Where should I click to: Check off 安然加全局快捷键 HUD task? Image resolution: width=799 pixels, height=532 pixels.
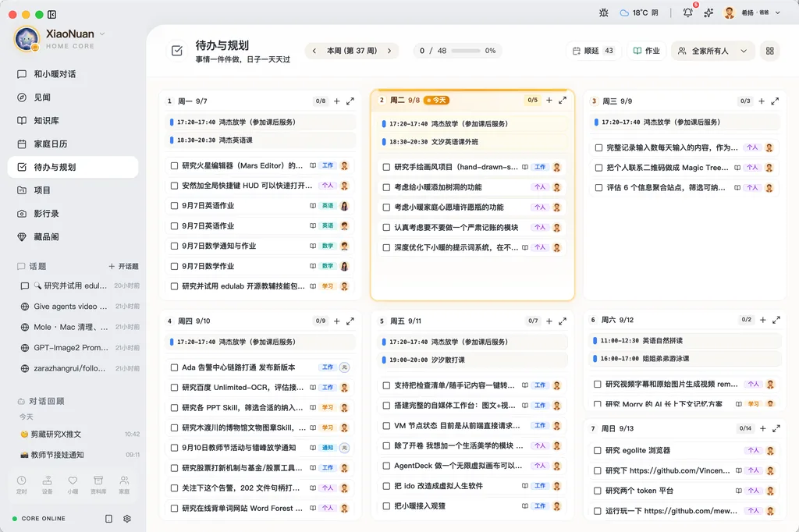coord(174,186)
